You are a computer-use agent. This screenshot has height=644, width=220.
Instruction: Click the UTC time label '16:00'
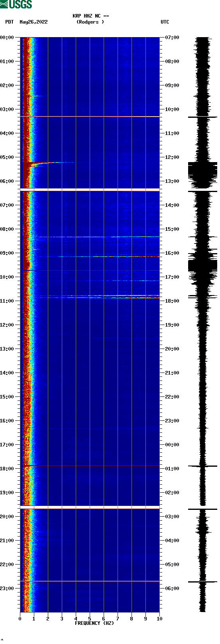tap(172, 253)
